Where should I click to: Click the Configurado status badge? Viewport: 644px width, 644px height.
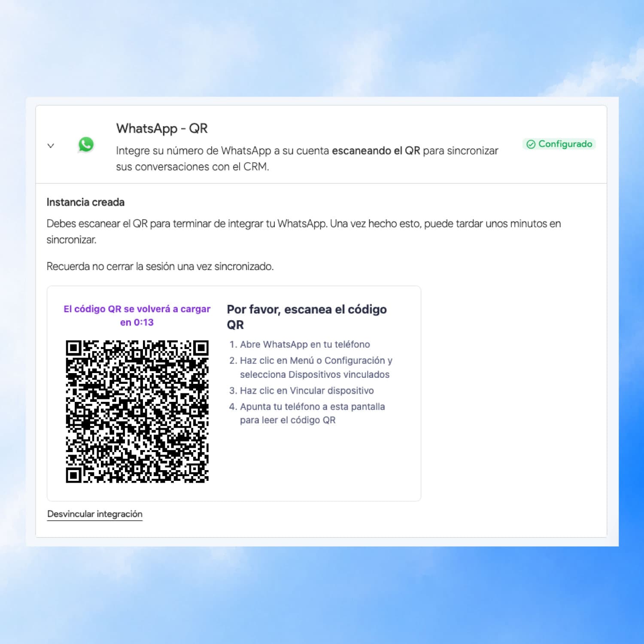pos(559,144)
